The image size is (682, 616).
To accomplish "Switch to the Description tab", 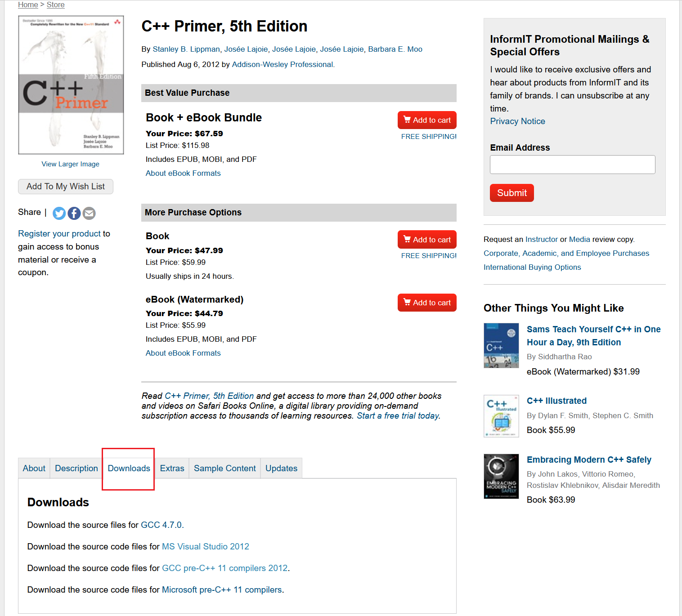I will point(76,468).
